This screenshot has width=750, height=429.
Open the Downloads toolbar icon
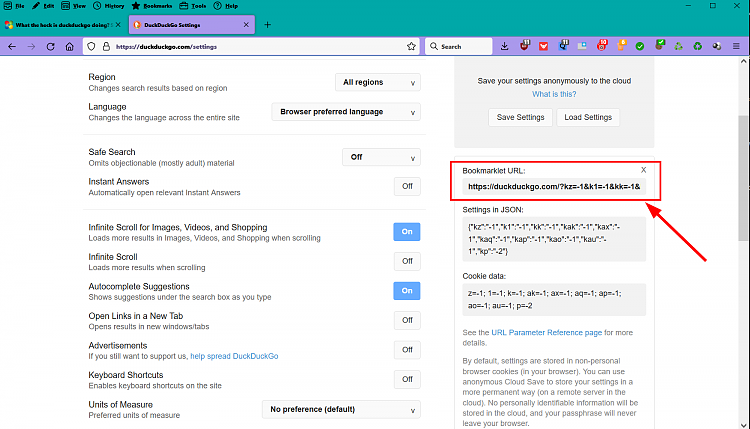(x=505, y=46)
